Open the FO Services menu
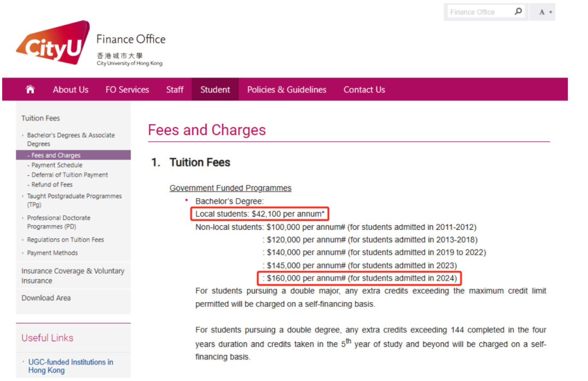Image resolution: width=588 pixels, height=381 pixels. (127, 90)
